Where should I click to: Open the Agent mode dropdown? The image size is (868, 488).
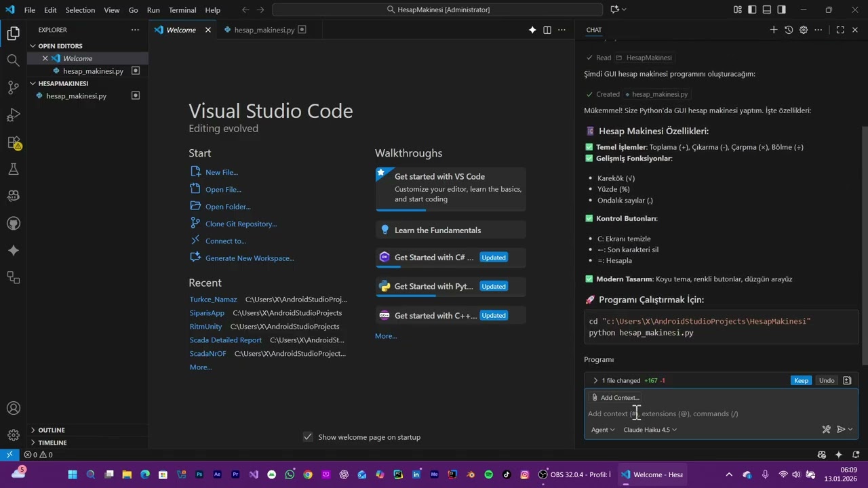[603, 430]
